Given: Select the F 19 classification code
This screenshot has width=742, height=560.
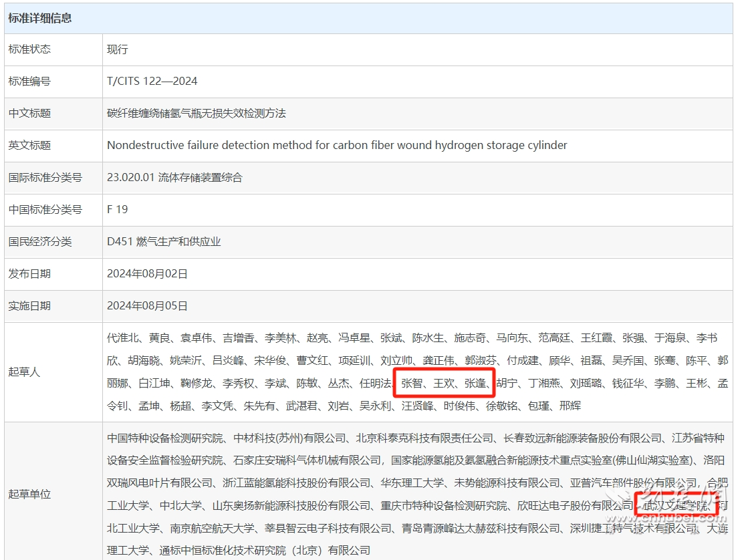Looking at the screenshot, I should [x=117, y=210].
